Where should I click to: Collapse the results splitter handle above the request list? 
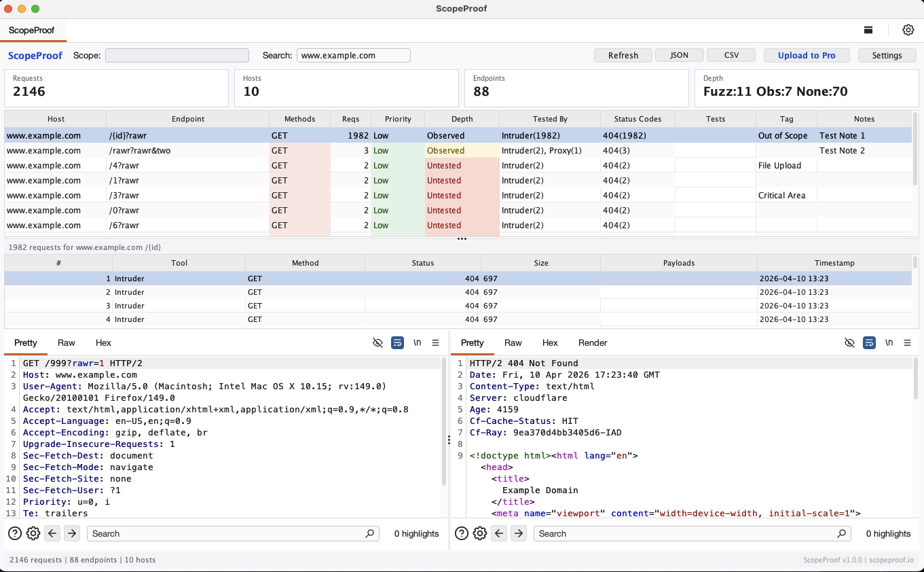point(462,238)
